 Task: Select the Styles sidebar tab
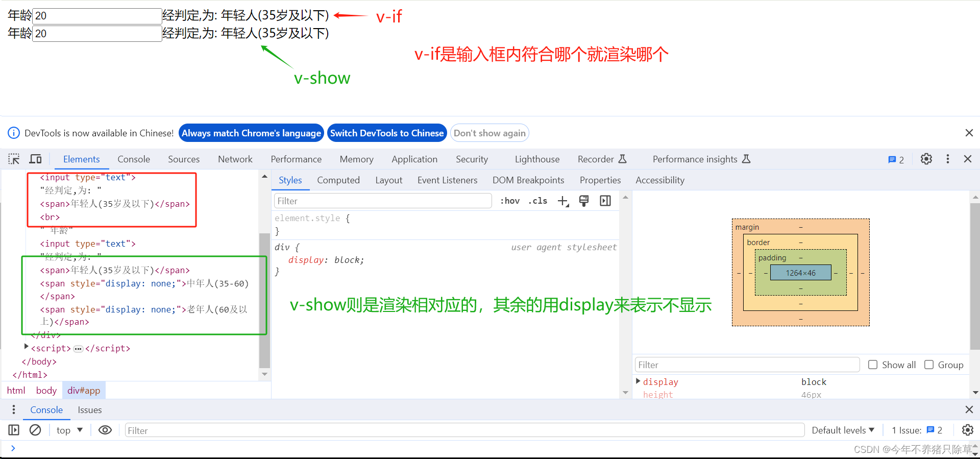click(x=290, y=180)
